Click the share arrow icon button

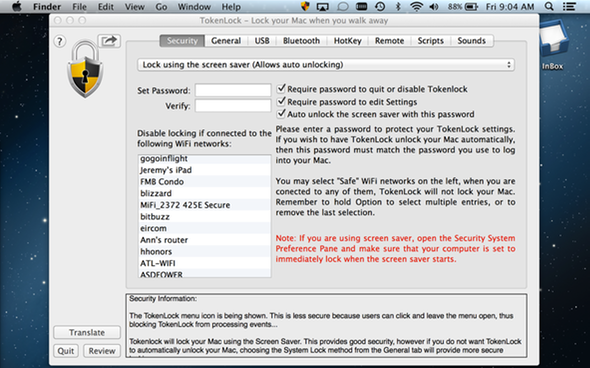pos(109,40)
